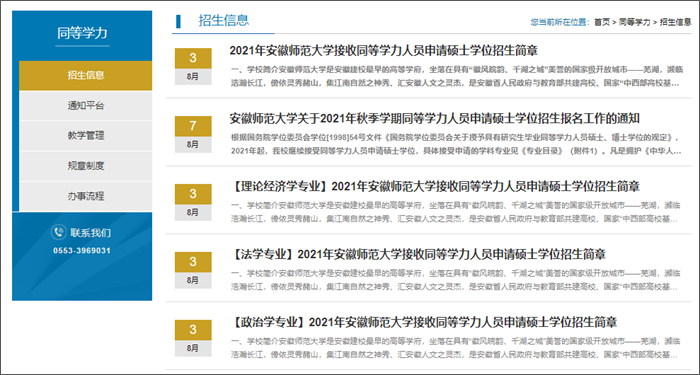Click the summary text under 【理论经济学专业】 article
The width and height of the screenshot is (700, 375).
pos(456,212)
